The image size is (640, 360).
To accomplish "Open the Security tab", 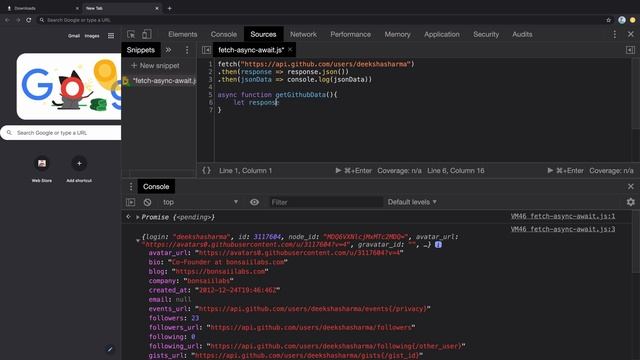I will [x=486, y=34].
